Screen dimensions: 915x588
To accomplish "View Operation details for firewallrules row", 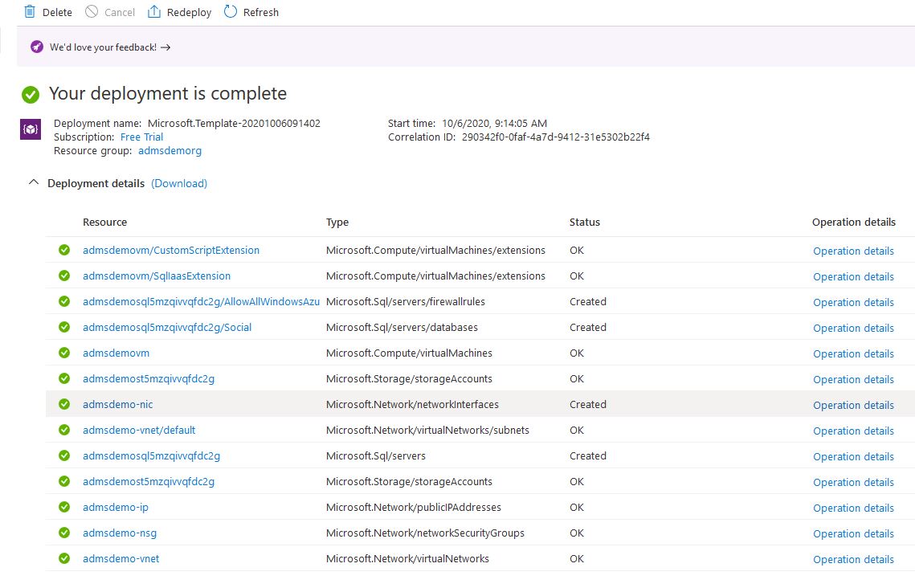I will point(853,302).
